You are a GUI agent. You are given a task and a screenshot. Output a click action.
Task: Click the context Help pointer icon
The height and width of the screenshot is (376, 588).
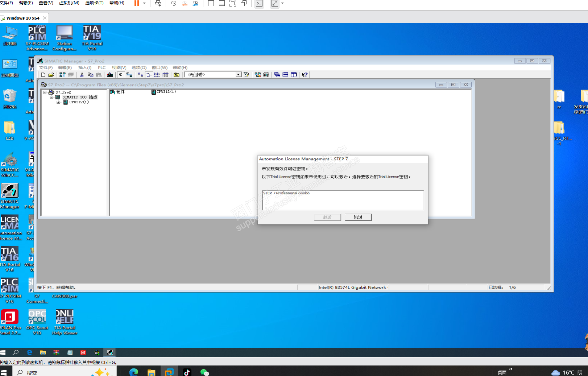coord(305,75)
